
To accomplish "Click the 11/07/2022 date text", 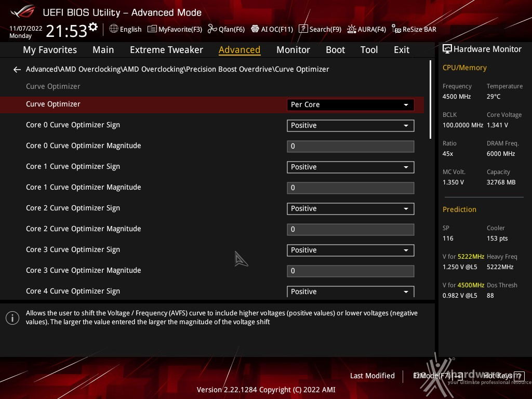I will click(x=26, y=29).
